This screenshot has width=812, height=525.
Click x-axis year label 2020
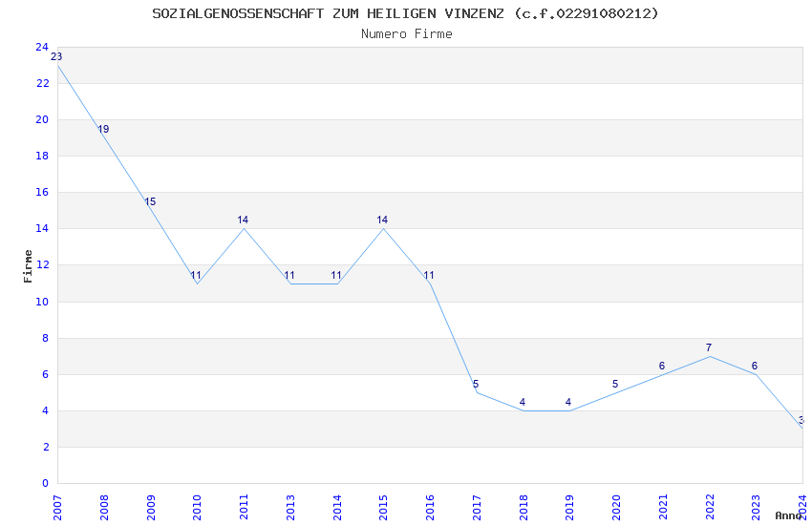tap(616, 508)
